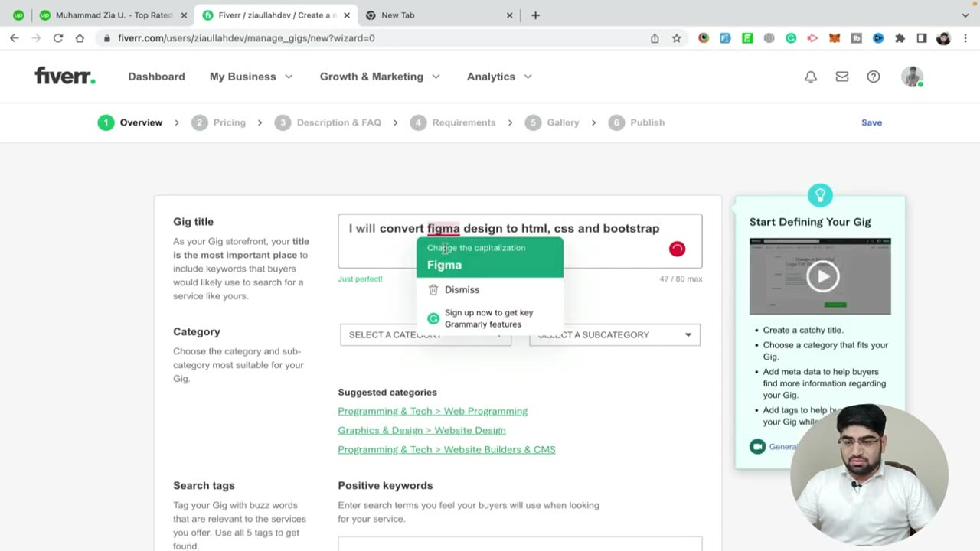
Task: Go to the Gallery step
Action: click(x=552, y=122)
